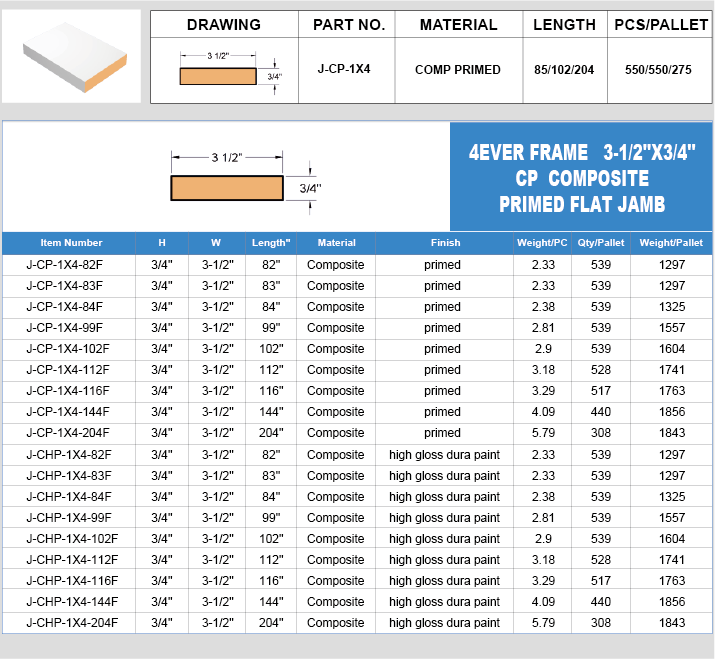Select item J-CHP-1X4-99F
The height and width of the screenshot is (659, 715).
[69, 518]
